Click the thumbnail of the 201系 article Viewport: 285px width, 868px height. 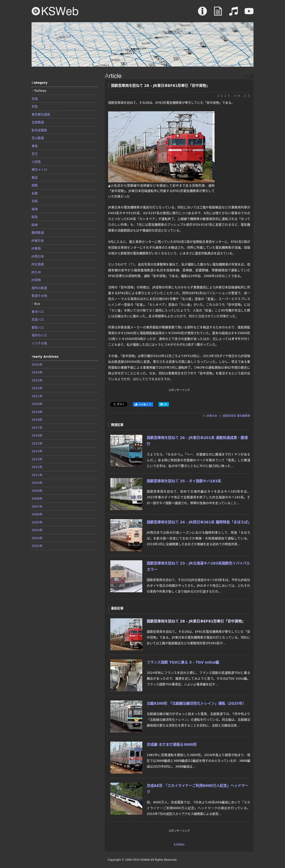[x=126, y=451]
